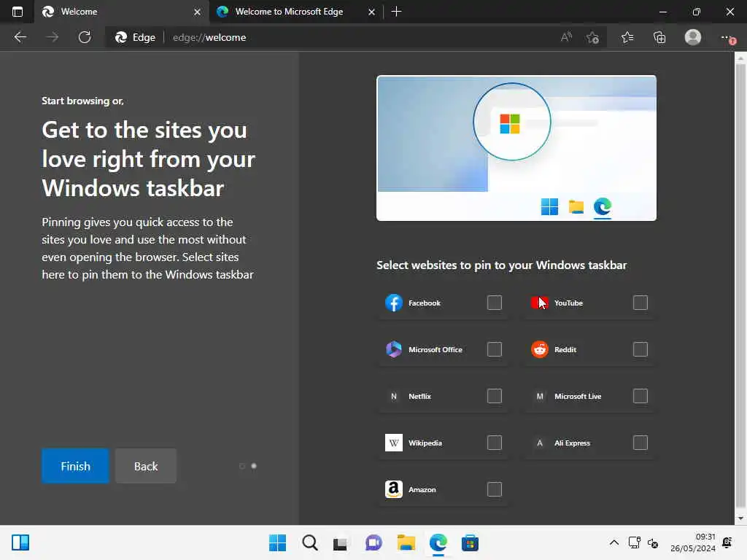Image resolution: width=747 pixels, height=560 pixels.
Task: Add this page to favorites star icon
Action: coord(592,37)
